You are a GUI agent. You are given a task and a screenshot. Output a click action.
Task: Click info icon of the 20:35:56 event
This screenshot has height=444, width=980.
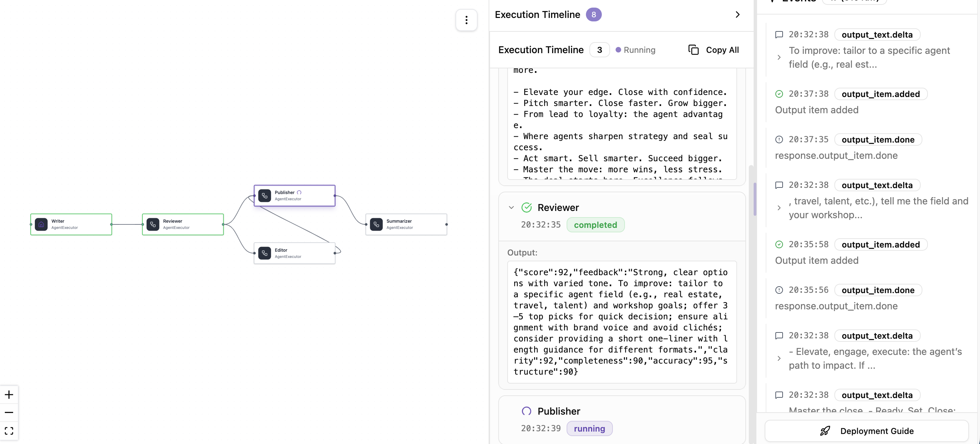click(x=779, y=290)
